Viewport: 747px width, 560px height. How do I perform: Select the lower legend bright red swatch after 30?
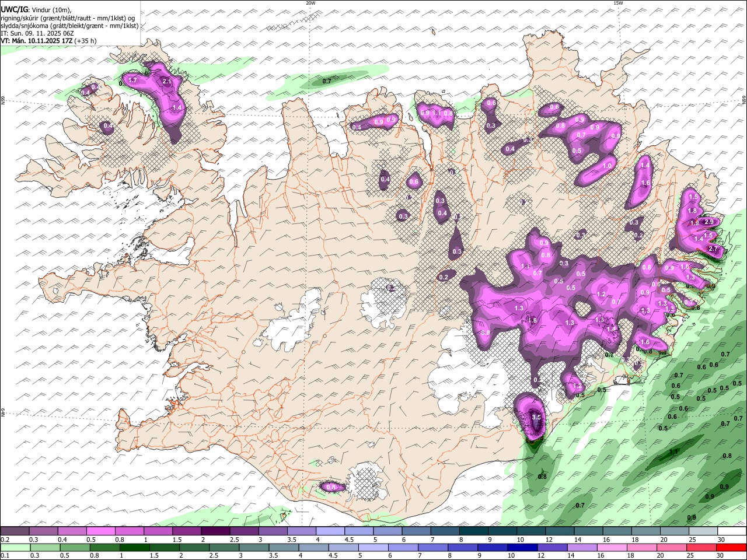732,548
